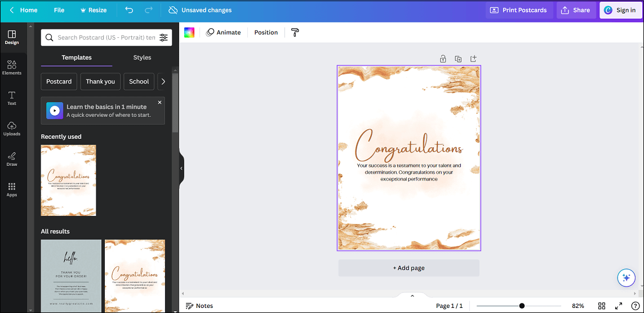This screenshot has height=313, width=644.
Task: Click the canvas horizontal scrollbar
Action: (x=409, y=293)
